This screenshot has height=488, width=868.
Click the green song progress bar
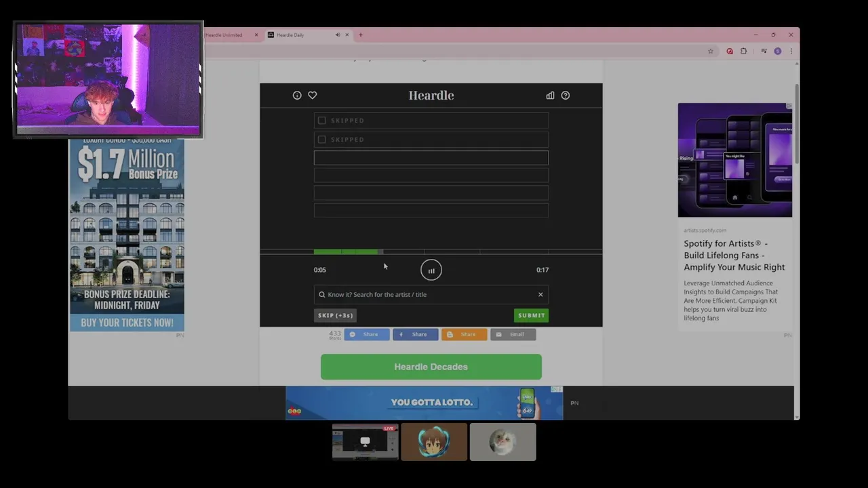click(x=346, y=252)
